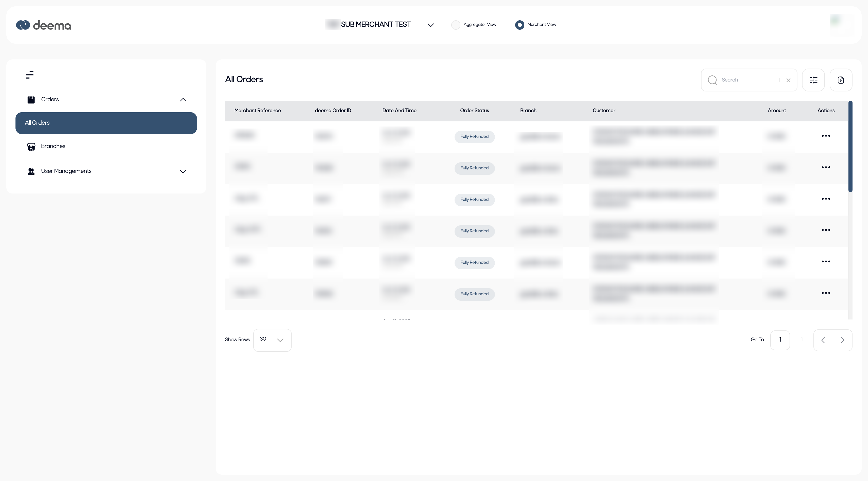Open actions menu for first order row
868x481 pixels.
826,136
